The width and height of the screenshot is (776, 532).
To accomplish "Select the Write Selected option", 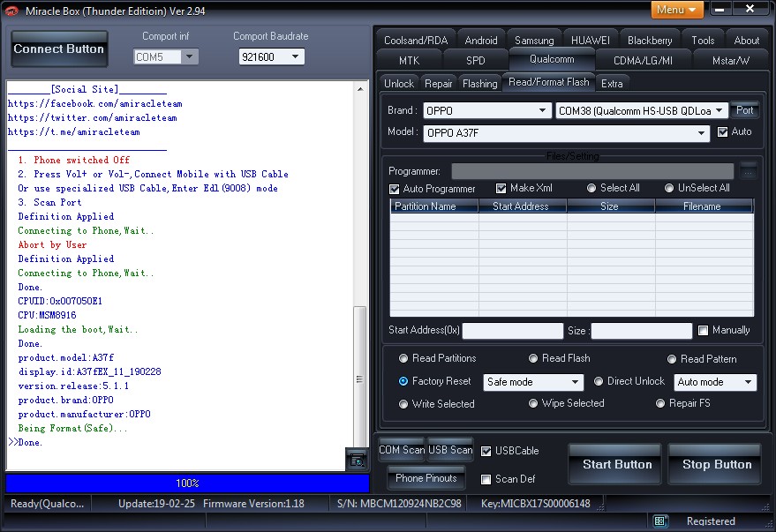I will point(403,404).
